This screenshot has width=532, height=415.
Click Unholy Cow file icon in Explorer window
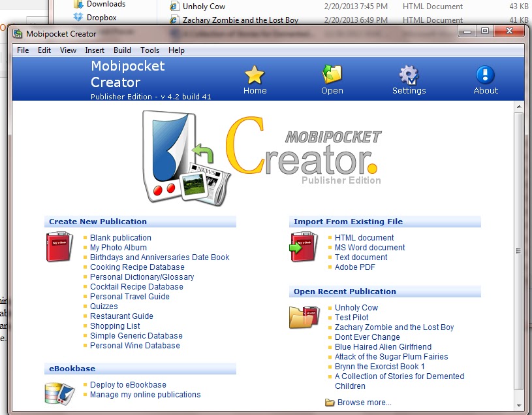click(x=174, y=6)
